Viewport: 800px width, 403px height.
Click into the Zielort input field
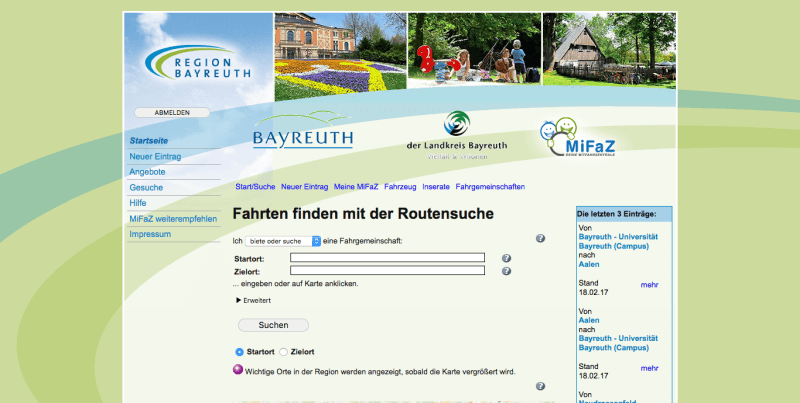pos(387,270)
